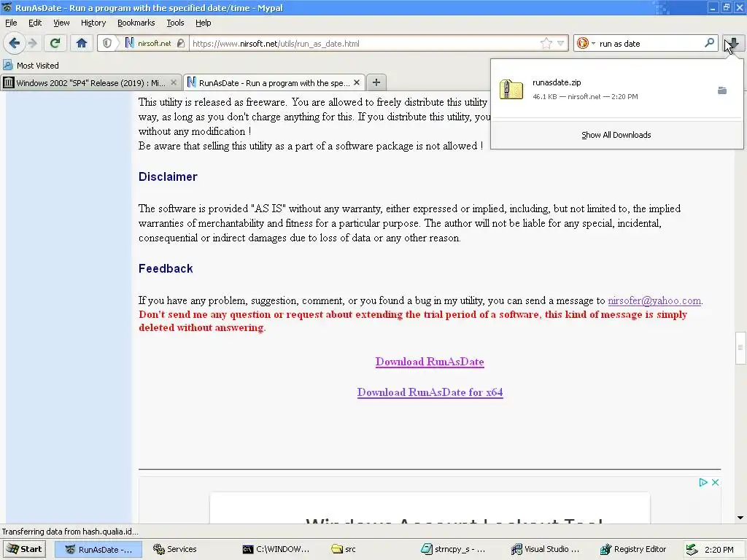
Task: Click the vertical scrollbar thumb
Action: 740,348
